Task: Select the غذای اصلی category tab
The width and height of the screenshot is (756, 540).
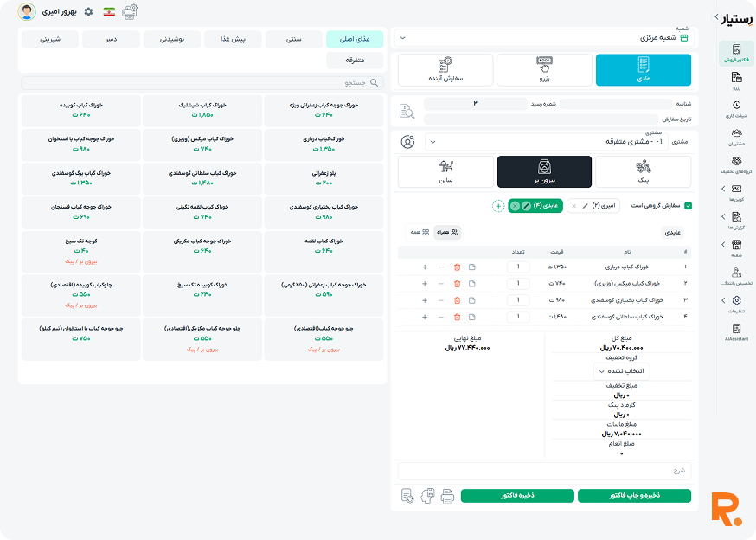Action: click(355, 39)
